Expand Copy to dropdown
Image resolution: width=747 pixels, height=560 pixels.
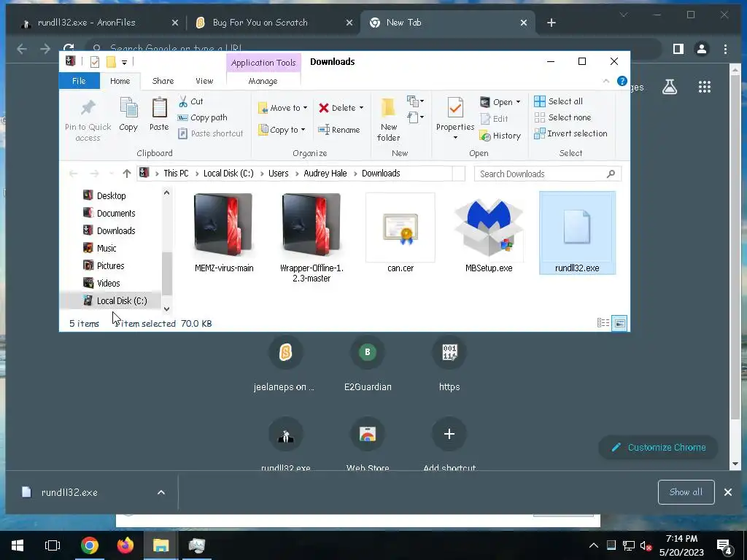[x=303, y=130]
